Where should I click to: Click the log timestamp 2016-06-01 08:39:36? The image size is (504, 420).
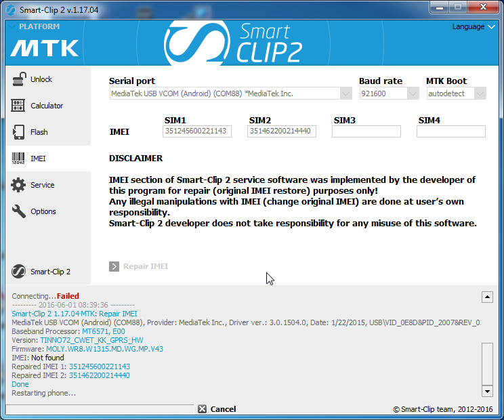[73, 305]
